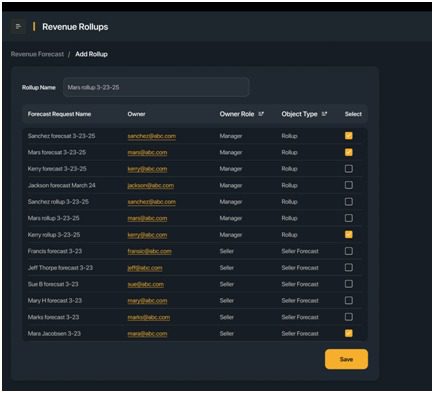Viewport: 434px width, 393px height.
Task: Open the sidebar menu icon beside Revenue Rollups
Action: point(19,26)
